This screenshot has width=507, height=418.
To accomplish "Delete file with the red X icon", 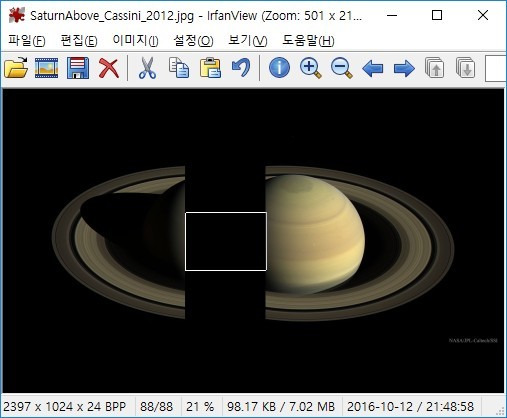I will [109, 68].
